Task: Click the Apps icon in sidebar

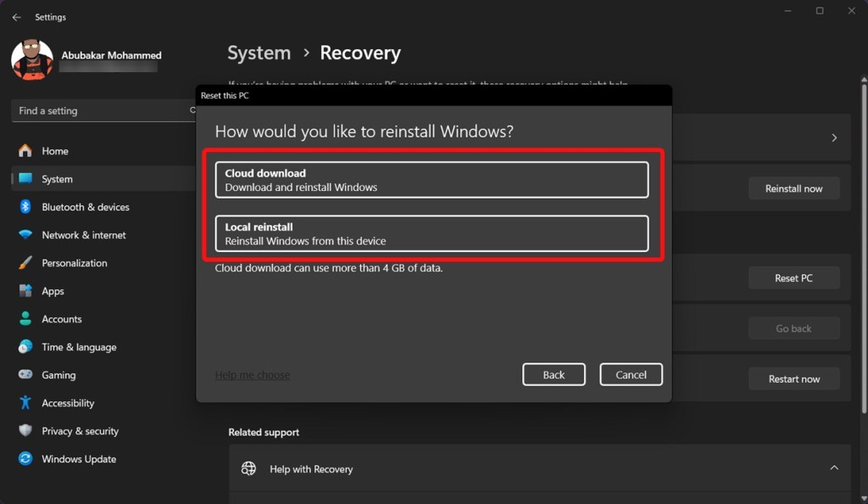Action: pyautogui.click(x=25, y=291)
